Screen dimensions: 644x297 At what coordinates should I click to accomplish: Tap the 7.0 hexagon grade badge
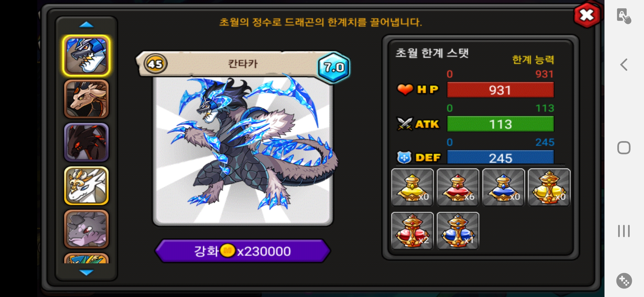(334, 67)
